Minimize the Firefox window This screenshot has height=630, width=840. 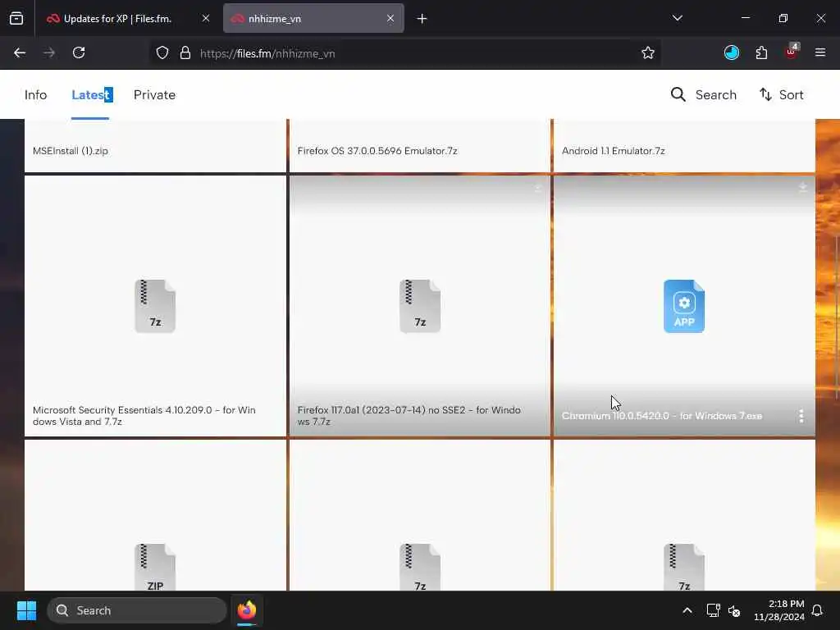click(746, 18)
